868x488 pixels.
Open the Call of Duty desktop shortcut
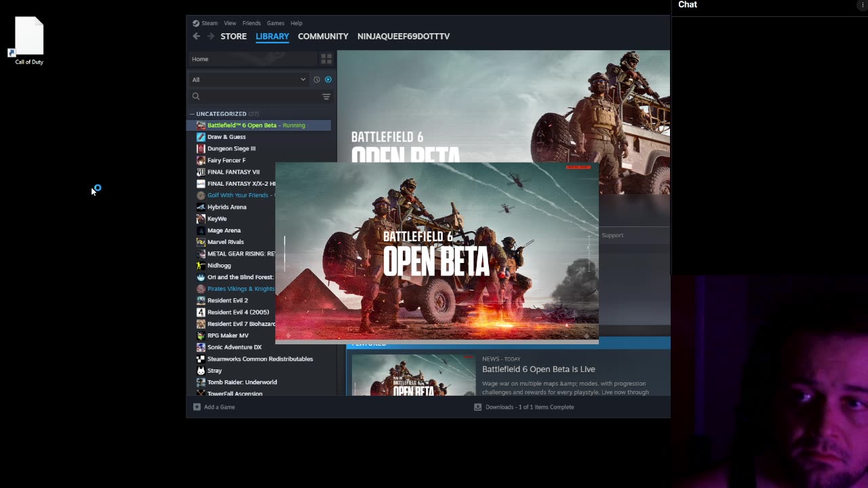coord(29,40)
